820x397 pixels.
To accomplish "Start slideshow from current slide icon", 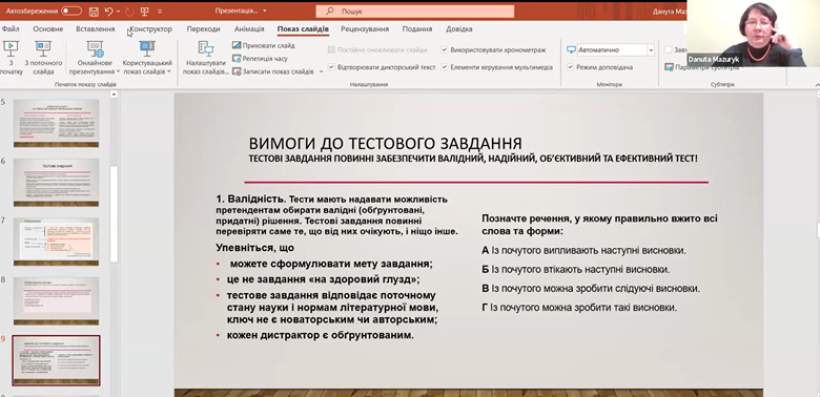I will click(43, 49).
